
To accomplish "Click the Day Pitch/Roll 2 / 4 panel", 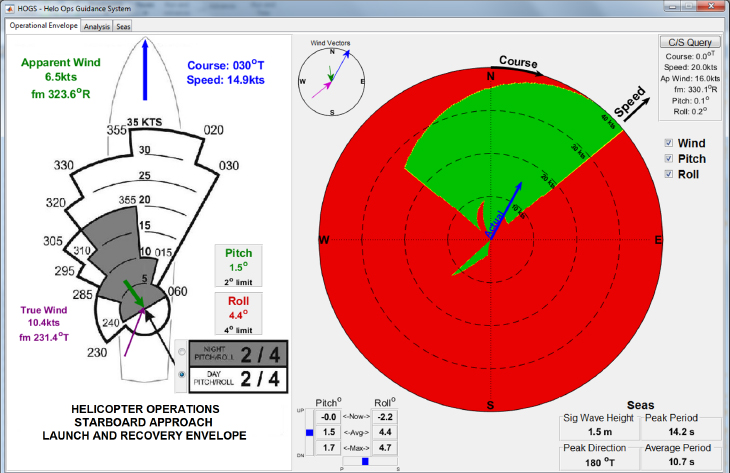I will coord(238,379).
